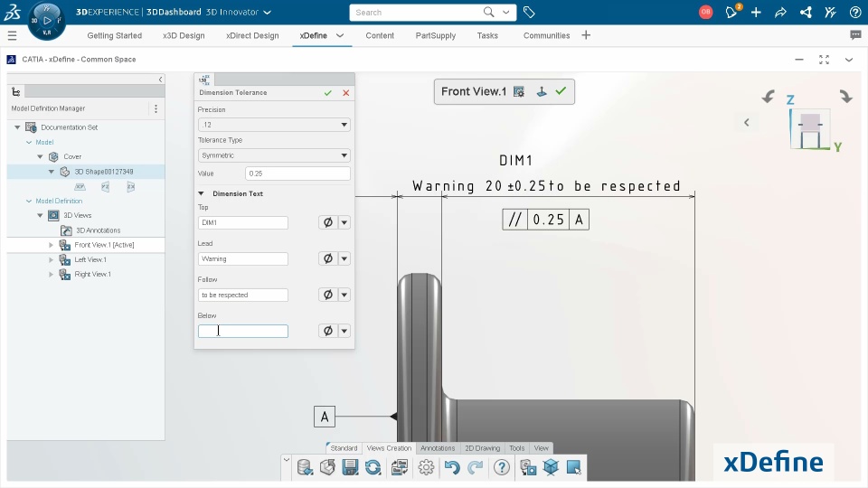Image resolution: width=868 pixels, height=488 pixels.
Task: Click diameter symbol button next to Below
Action: (x=327, y=331)
